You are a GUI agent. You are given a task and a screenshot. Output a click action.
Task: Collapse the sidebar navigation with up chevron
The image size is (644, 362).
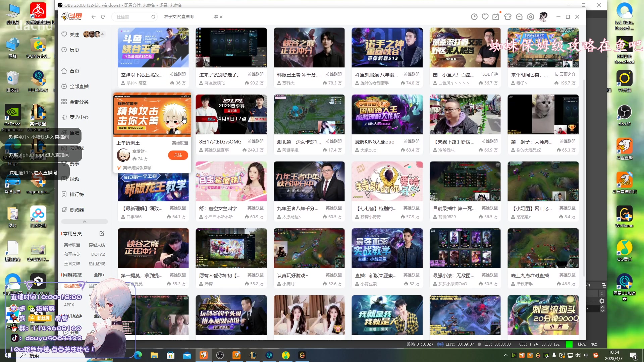click(85, 222)
